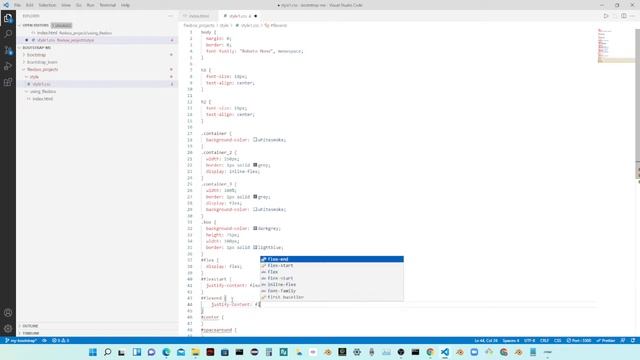The height and width of the screenshot is (360, 640).
Task: Open the Run and Debug view
Action: coord(8,66)
